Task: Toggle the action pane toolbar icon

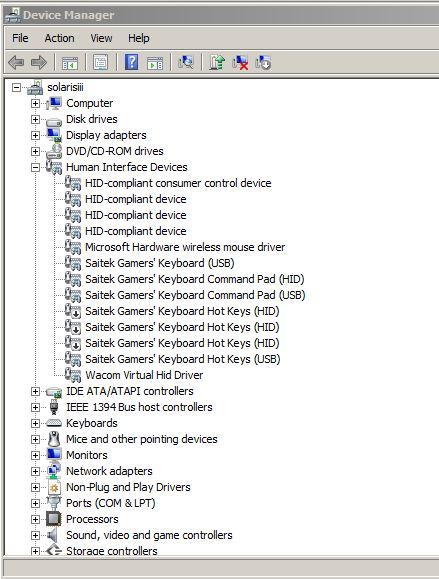Action: [x=155, y=63]
